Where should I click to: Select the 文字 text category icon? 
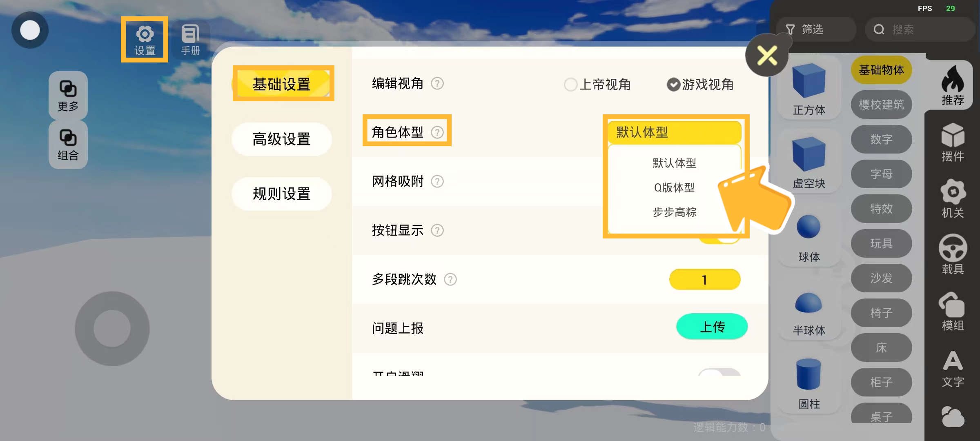point(952,368)
